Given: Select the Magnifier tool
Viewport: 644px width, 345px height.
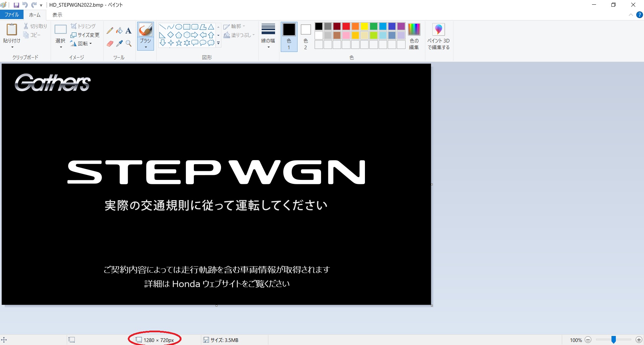Looking at the screenshot, I should [x=128, y=44].
